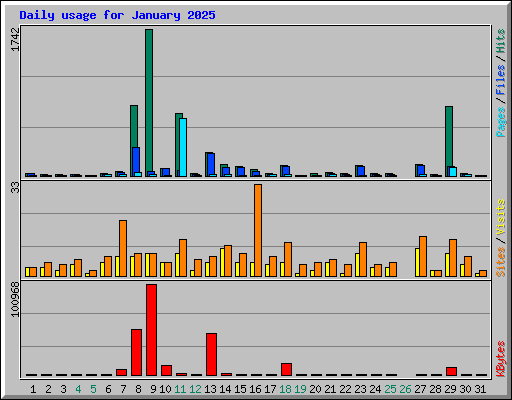Click the red KBytes bar for day 29
Image resolution: width=512 pixels, height=400 pixels.
451,372
